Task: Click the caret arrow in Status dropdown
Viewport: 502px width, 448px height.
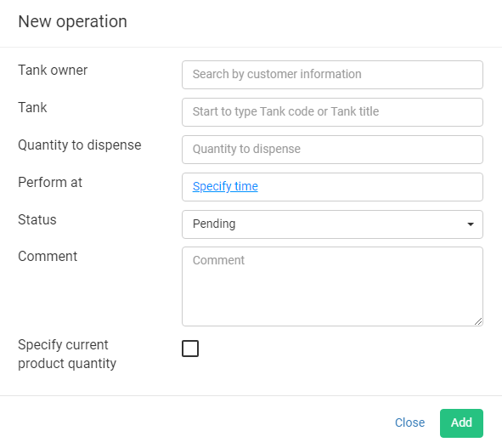Action: click(471, 224)
